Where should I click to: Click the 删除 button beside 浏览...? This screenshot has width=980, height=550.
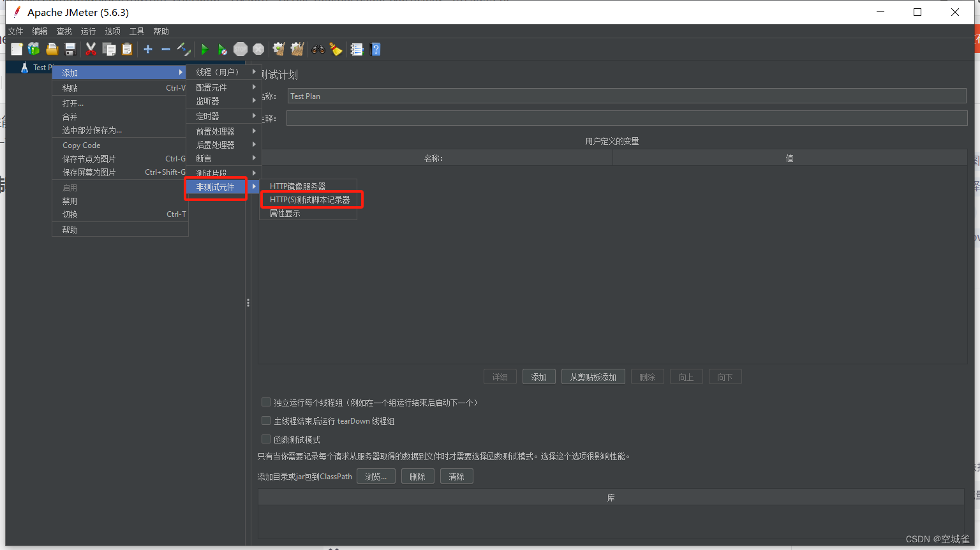tap(417, 477)
